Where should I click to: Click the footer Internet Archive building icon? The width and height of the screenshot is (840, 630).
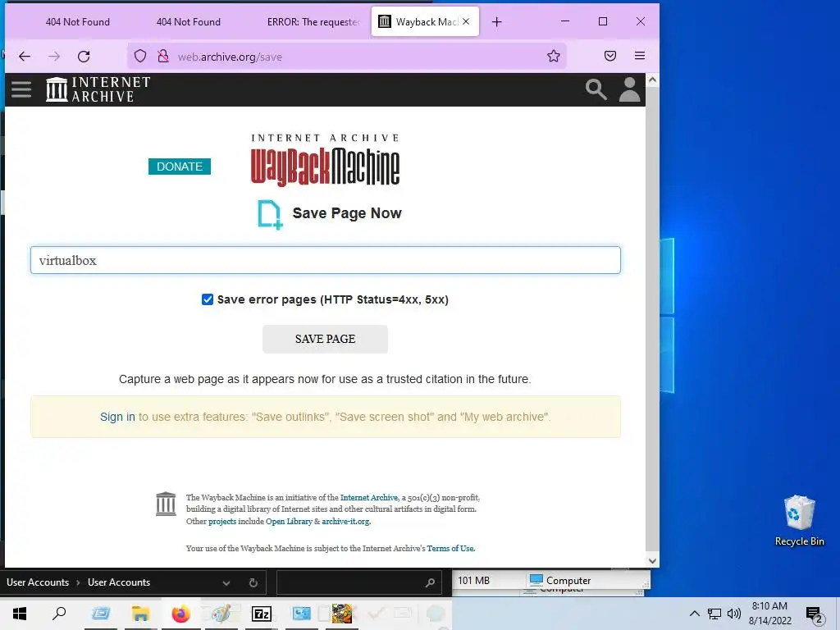[166, 504]
